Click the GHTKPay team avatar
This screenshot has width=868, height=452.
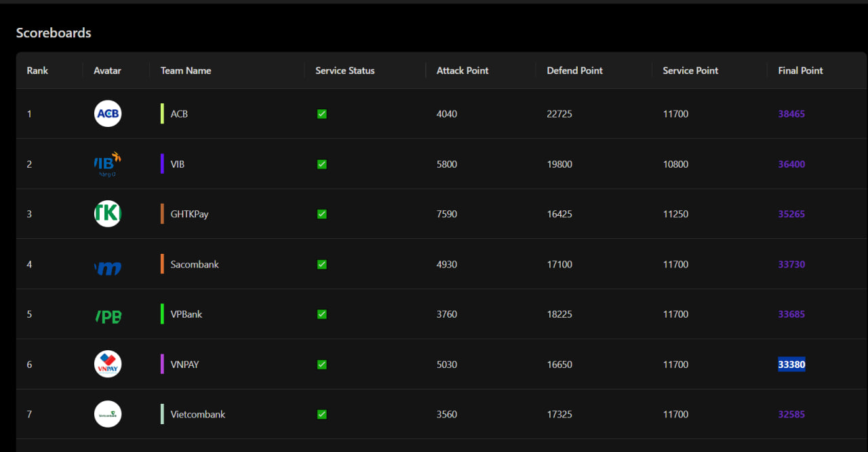point(108,214)
